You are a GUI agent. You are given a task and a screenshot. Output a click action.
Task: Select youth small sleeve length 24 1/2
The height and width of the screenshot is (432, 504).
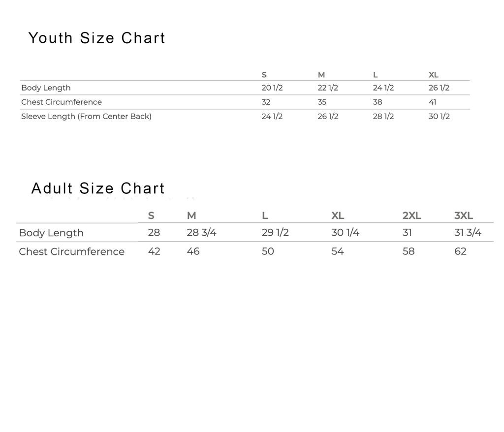(x=272, y=116)
